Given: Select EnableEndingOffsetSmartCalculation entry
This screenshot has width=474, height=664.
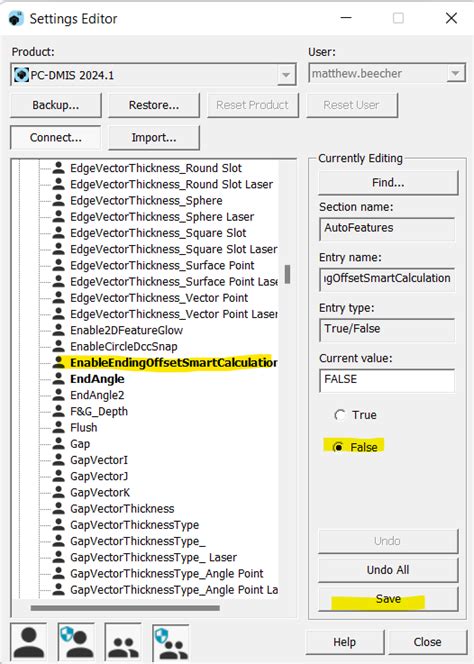Looking at the screenshot, I should coord(174,363).
